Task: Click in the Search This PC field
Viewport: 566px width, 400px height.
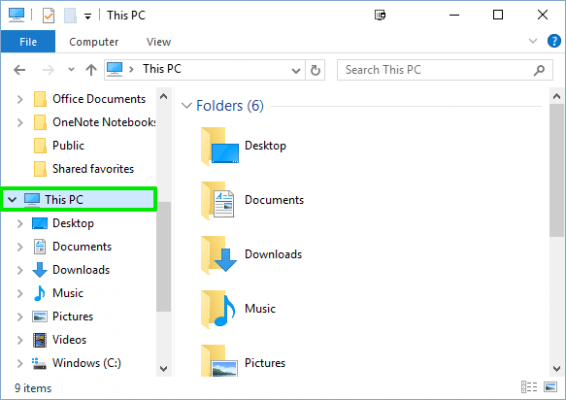Action: tap(436, 70)
